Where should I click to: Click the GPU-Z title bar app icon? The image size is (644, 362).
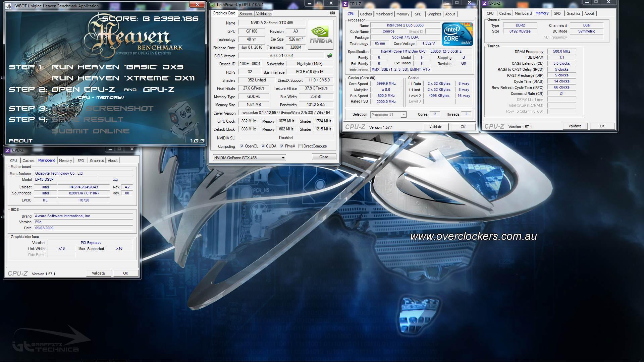[212, 5]
